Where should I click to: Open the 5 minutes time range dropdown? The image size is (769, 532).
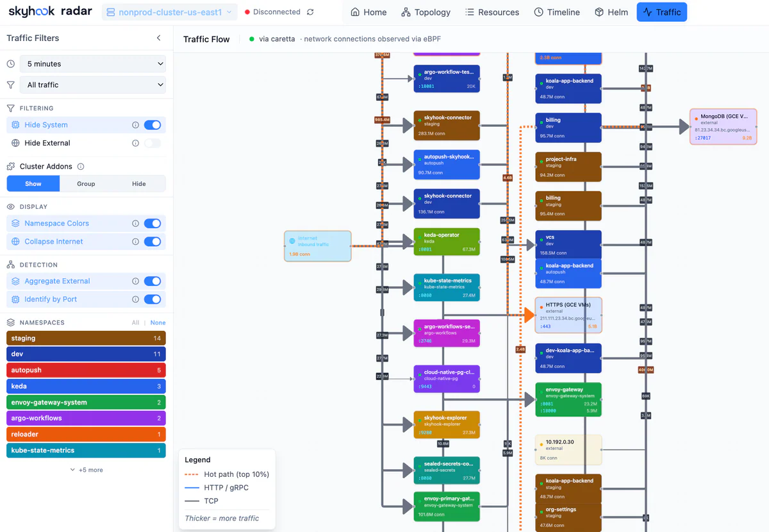tap(94, 64)
